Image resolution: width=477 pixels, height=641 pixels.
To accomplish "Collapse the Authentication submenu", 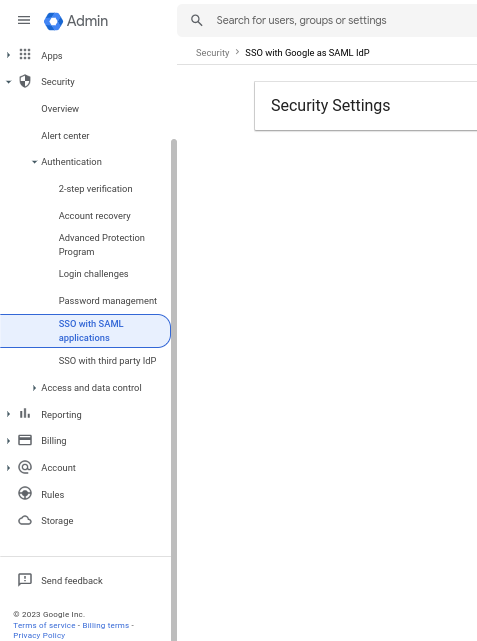I will coord(34,162).
